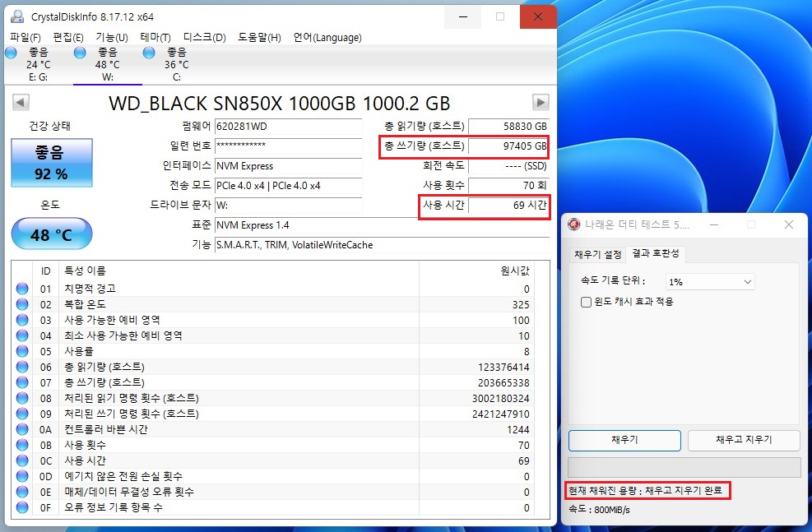Viewport: 812px width, 532px height.
Task: Click the 특성 이름 column header
Action: (85, 271)
